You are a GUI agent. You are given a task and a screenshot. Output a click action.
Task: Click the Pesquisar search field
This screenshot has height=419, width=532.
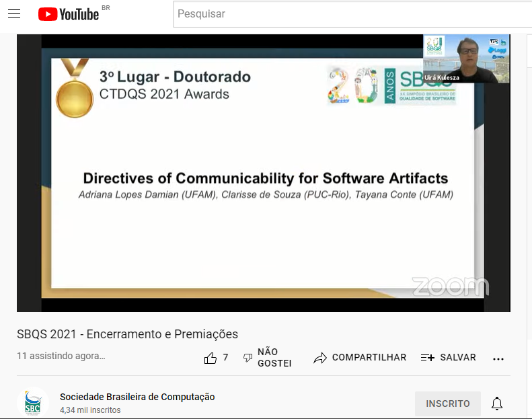pos(350,14)
